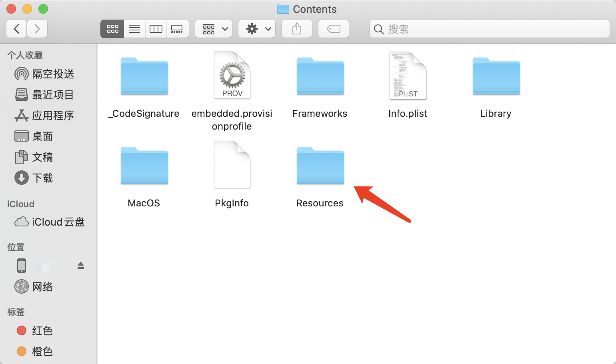This screenshot has height=364, width=616.
Task: Switch to icon view mode
Action: (x=112, y=29)
